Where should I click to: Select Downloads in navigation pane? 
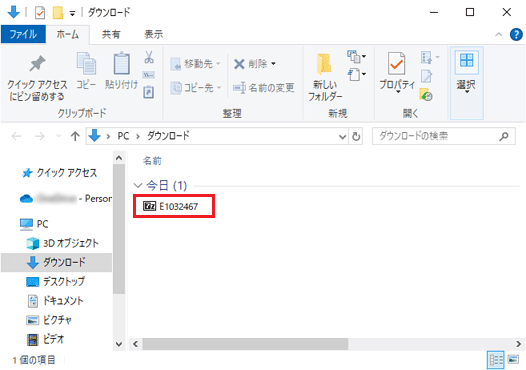coord(56,262)
